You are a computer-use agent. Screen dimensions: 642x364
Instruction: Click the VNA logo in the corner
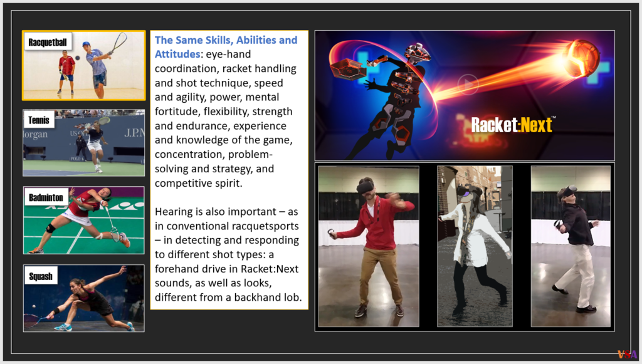(x=627, y=354)
